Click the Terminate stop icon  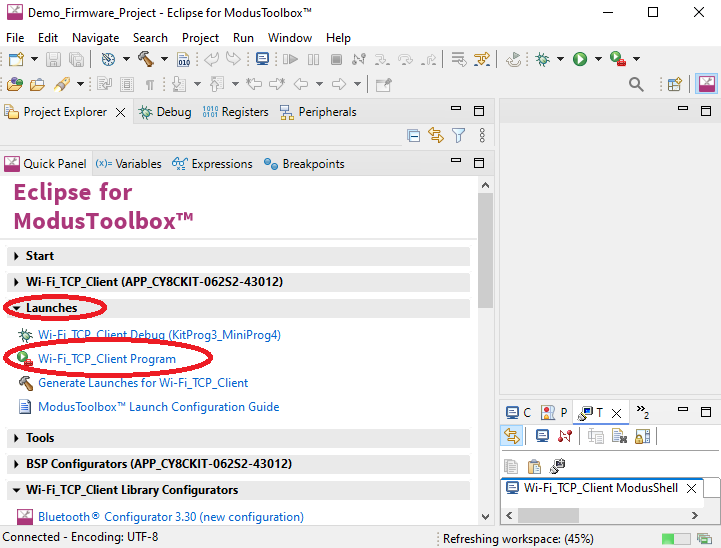336,59
